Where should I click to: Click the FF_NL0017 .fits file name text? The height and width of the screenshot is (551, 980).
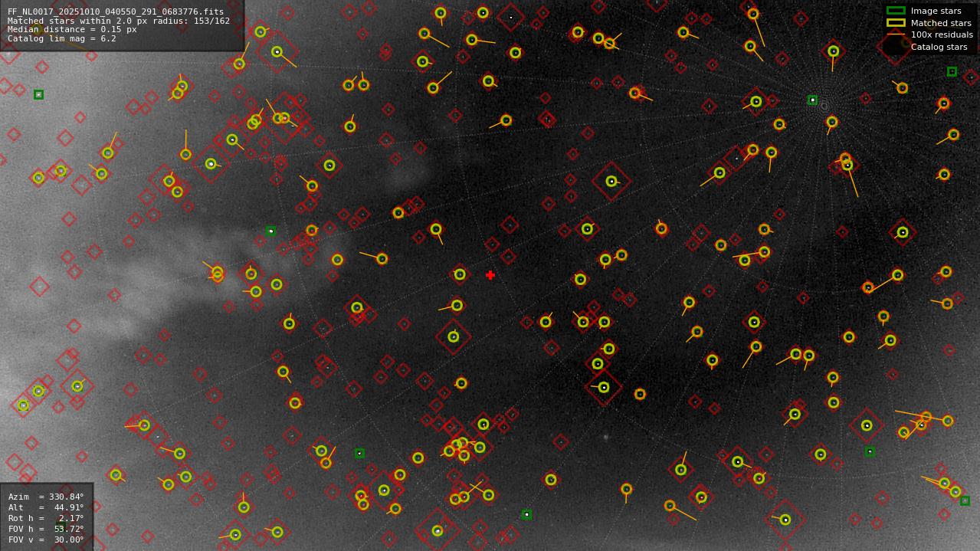point(116,12)
